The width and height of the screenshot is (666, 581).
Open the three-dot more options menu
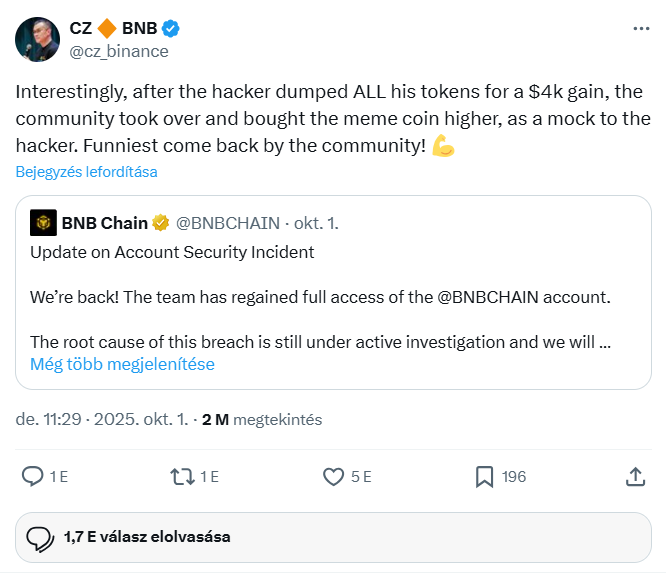pos(641,29)
